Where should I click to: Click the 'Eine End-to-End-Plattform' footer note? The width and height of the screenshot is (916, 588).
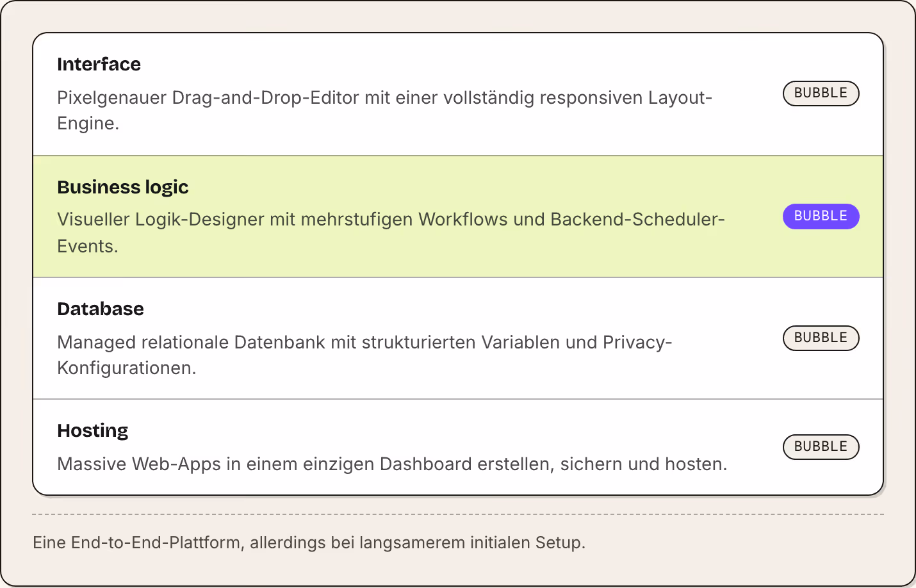tap(309, 543)
